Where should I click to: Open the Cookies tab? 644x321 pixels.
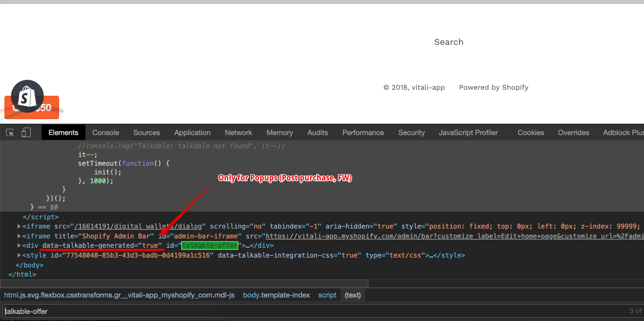[x=531, y=132]
